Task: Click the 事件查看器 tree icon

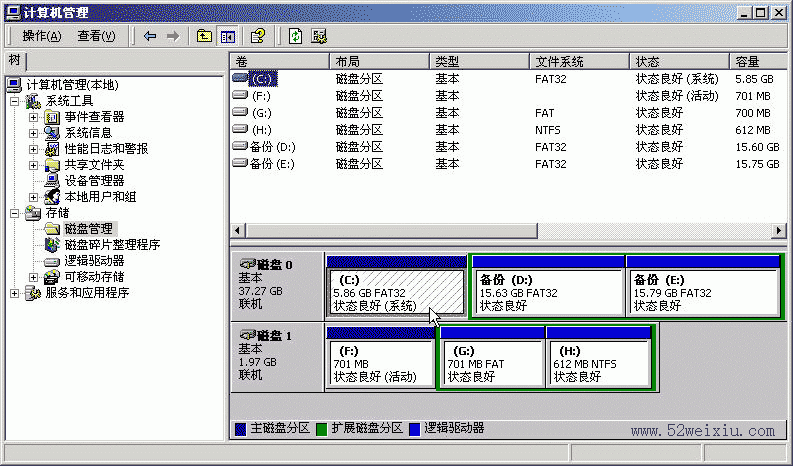Action: click(x=52, y=117)
